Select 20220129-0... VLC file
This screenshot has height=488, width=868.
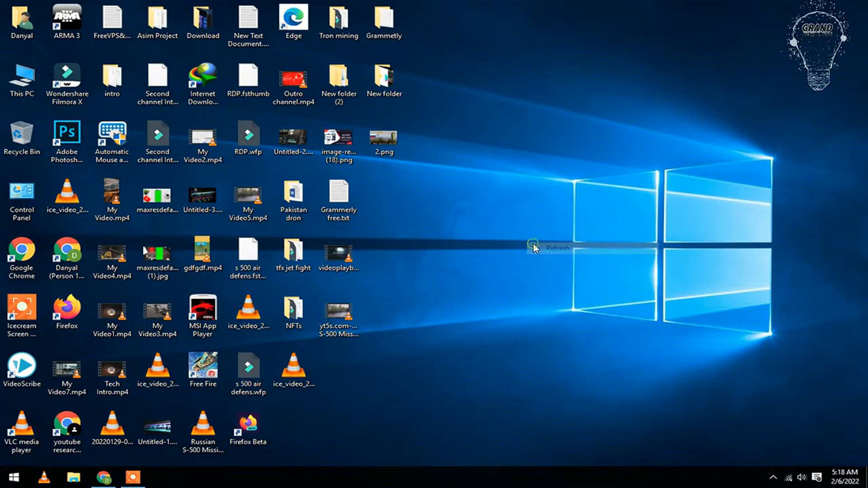pyautogui.click(x=112, y=428)
